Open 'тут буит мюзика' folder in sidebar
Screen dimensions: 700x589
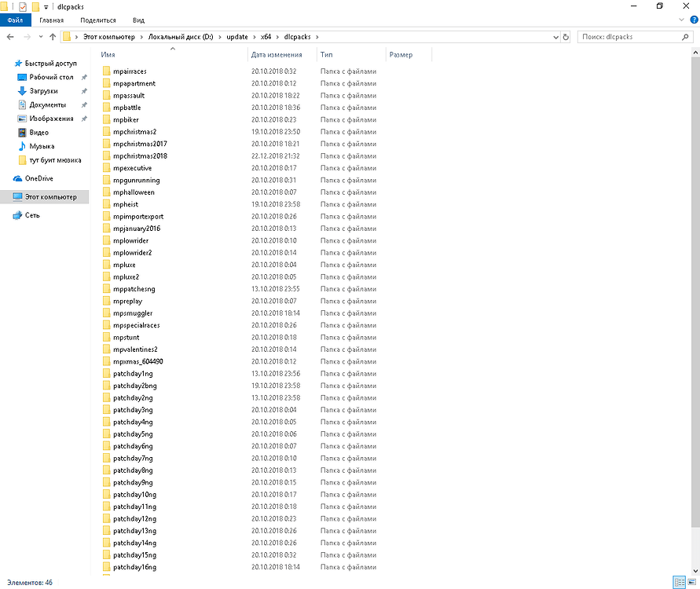pyautogui.click(x=49, y=160)
